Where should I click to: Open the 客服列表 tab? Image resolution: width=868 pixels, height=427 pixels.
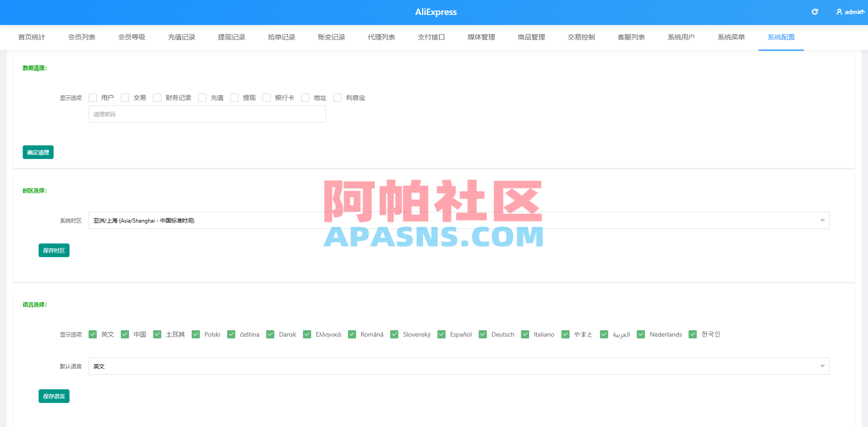[631, 37]
